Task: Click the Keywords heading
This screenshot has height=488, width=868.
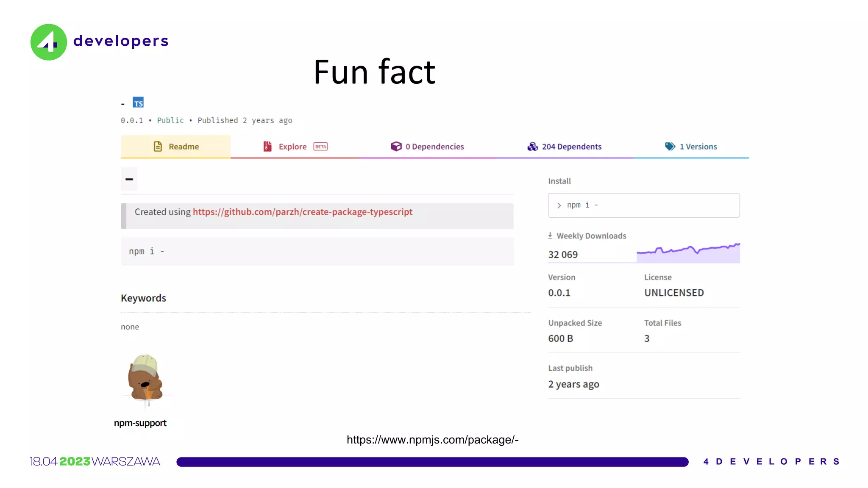Action: pos(143,298)
